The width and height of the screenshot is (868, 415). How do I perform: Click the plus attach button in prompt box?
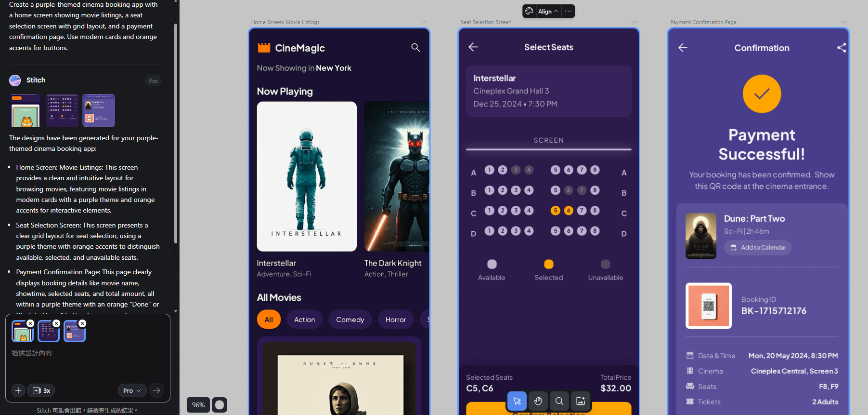(x=18, y=390)
